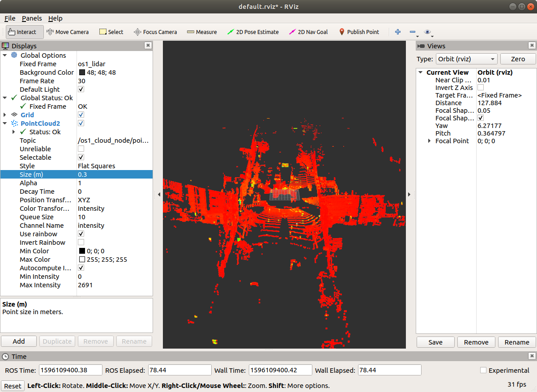The width and height of the screenshot is (537, 392).
Task: Click the blue plus add-tool icon
Action: (x=398, y=32)
